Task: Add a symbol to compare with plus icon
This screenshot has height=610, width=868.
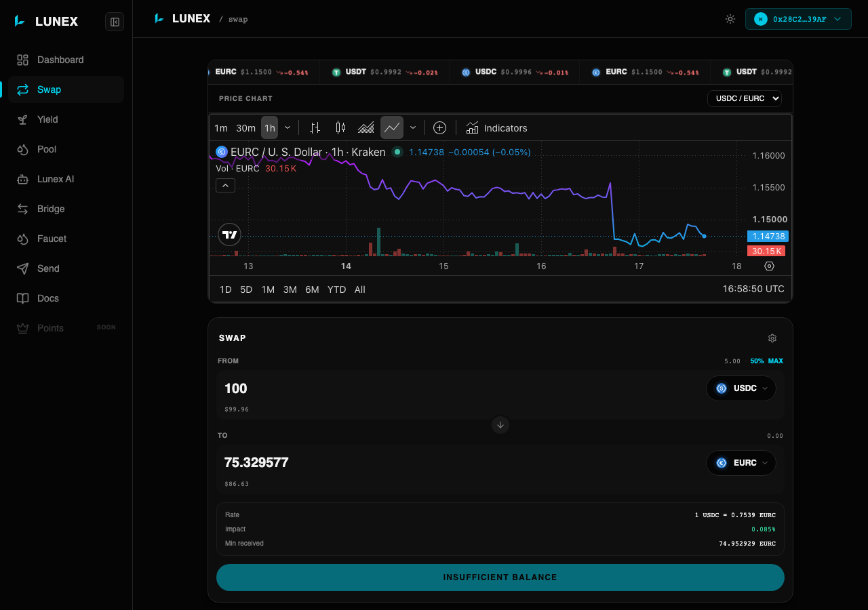Action: (439, 127)
